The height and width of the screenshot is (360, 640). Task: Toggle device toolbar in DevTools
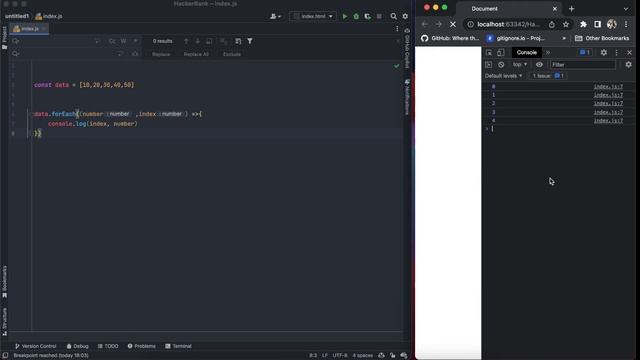point(501,52)
